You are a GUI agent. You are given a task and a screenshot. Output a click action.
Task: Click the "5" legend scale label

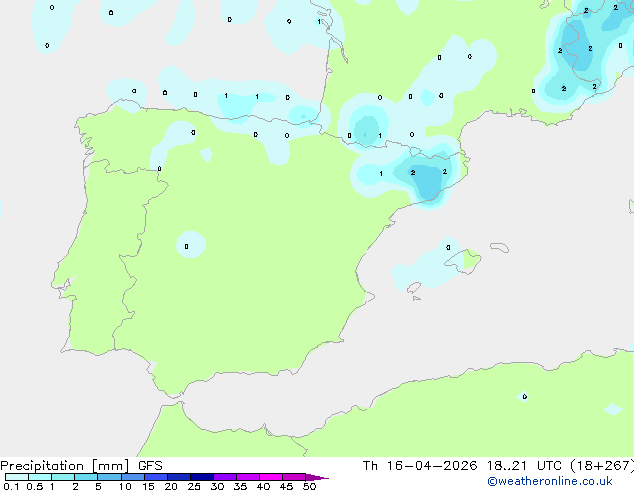98,486
